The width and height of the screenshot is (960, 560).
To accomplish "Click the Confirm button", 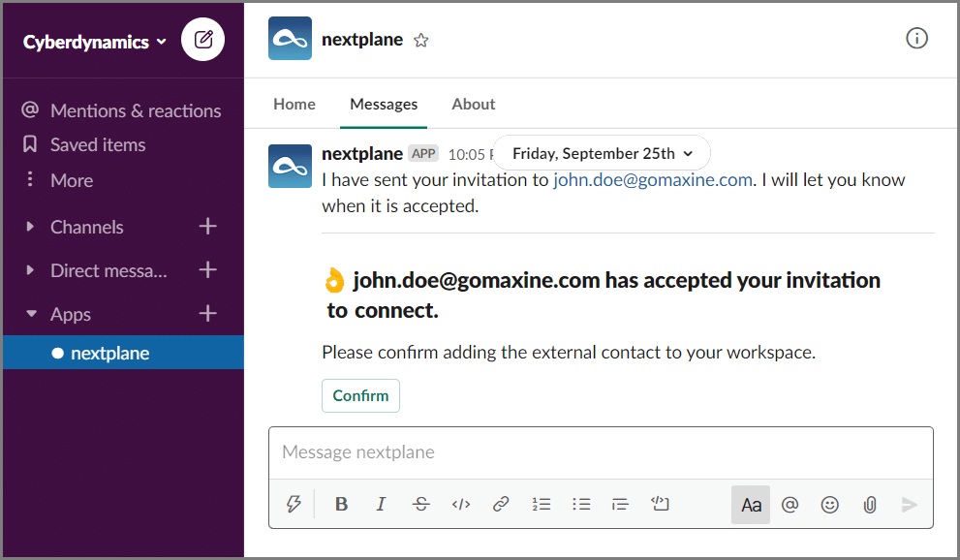I will click(360, 396).
